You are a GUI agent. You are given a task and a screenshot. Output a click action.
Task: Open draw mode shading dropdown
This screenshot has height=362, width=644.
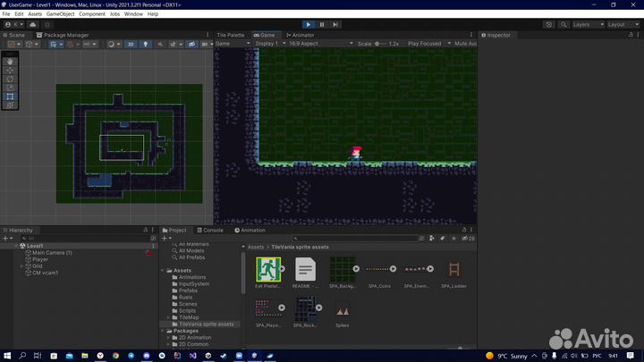tap(114, 45)
